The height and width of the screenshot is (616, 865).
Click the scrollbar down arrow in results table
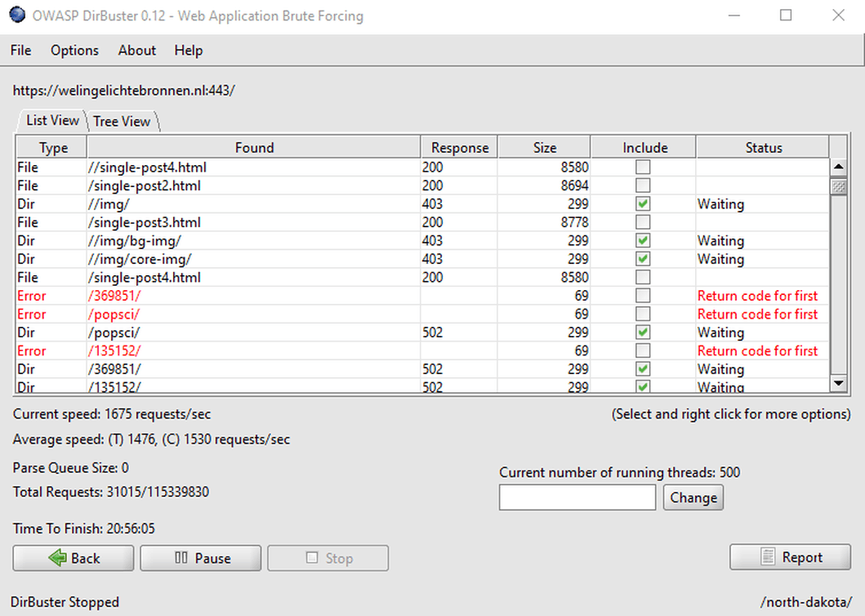point(839,382)
